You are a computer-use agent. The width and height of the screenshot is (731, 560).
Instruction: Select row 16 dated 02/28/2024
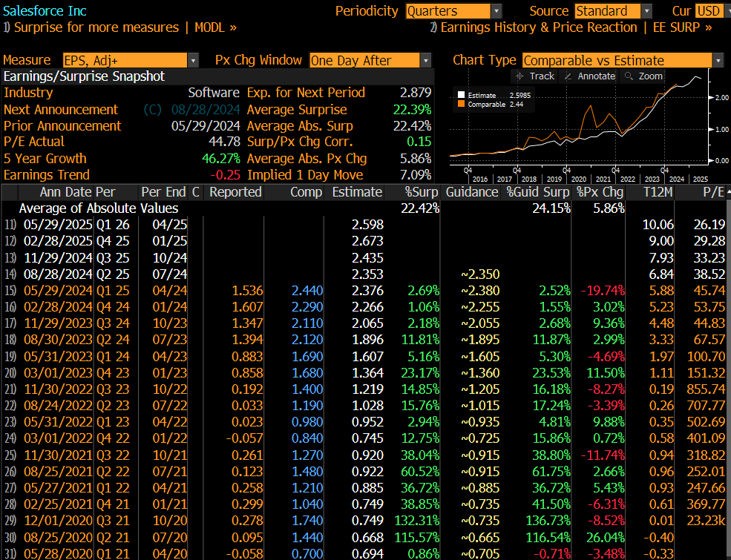pyautogui.click(x=365, y=307)
